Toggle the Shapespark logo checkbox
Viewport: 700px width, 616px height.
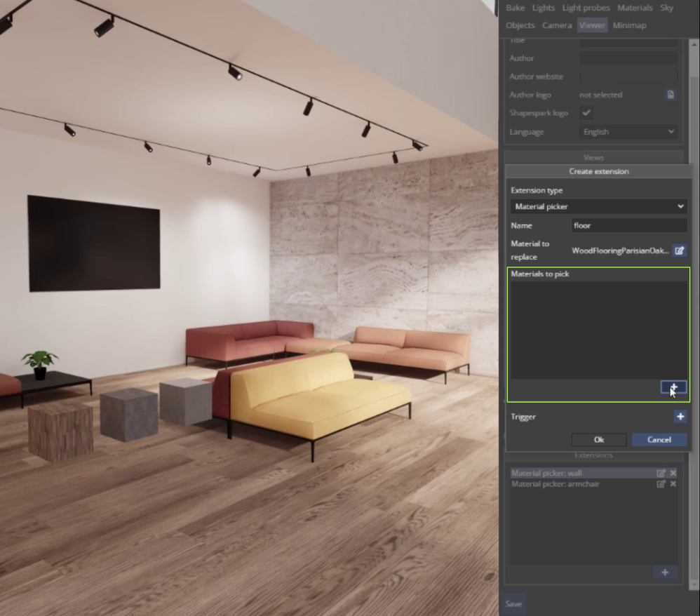click(x=586, y=113)
